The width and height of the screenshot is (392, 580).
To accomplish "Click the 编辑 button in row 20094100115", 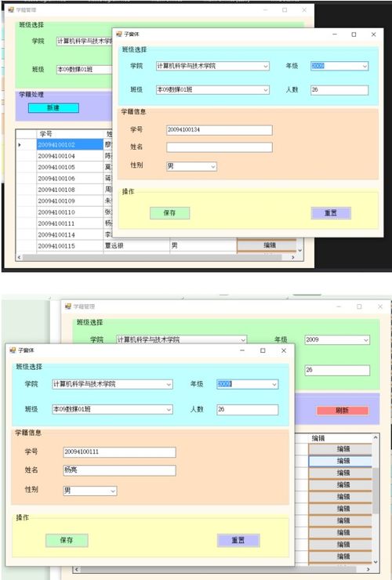I will (x=269, y=245).
